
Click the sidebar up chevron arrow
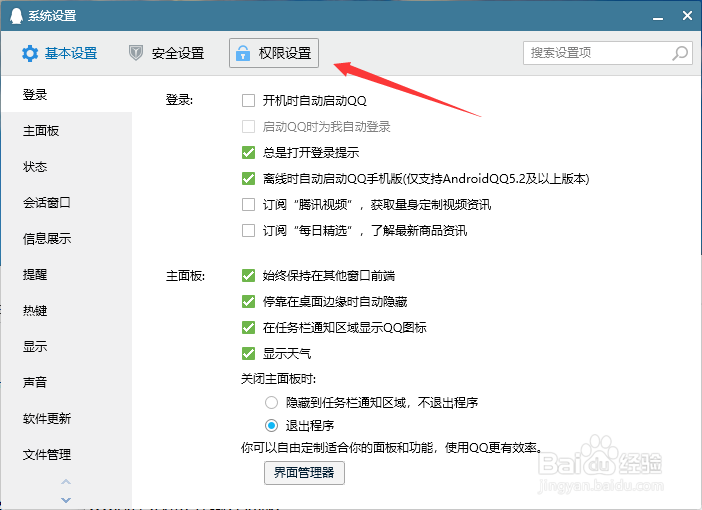click(x=66, y=482)
